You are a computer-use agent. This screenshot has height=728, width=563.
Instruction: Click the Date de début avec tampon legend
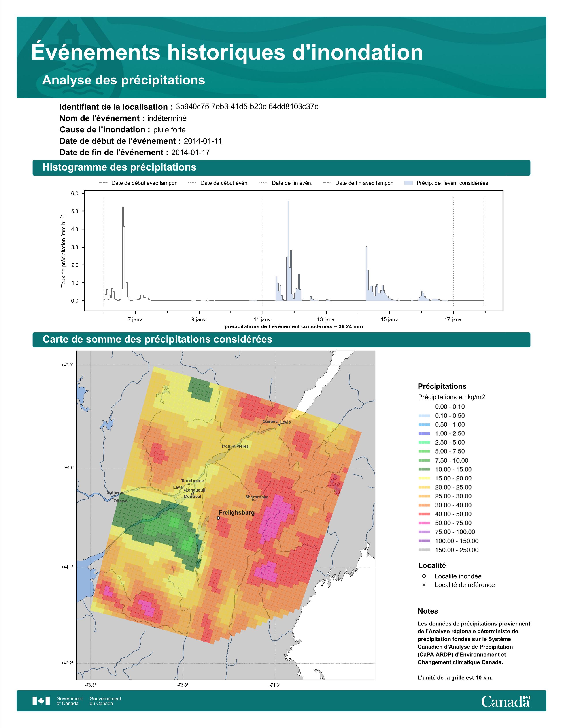click(138, 183)
